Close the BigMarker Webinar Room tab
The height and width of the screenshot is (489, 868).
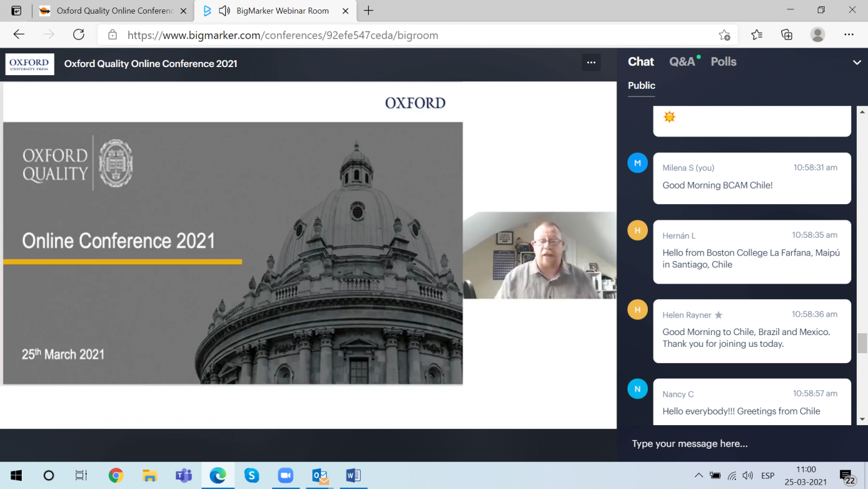[x=345, y=11]
